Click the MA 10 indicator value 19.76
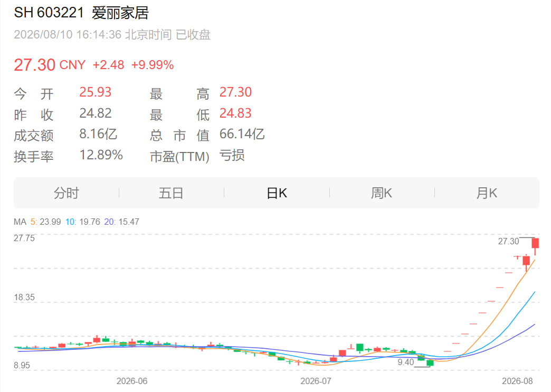Viewport: 551px width, 392px height. tap(90, 222)
